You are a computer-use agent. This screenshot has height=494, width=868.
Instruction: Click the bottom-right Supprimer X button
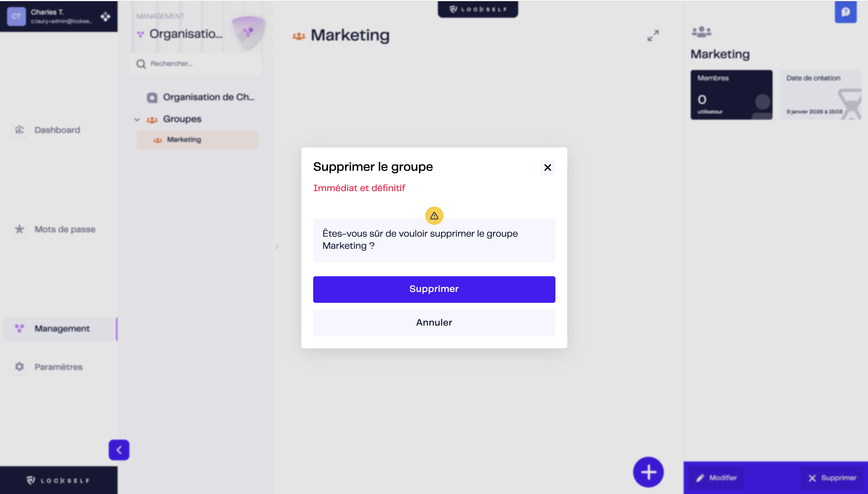(x=832, y=478)
